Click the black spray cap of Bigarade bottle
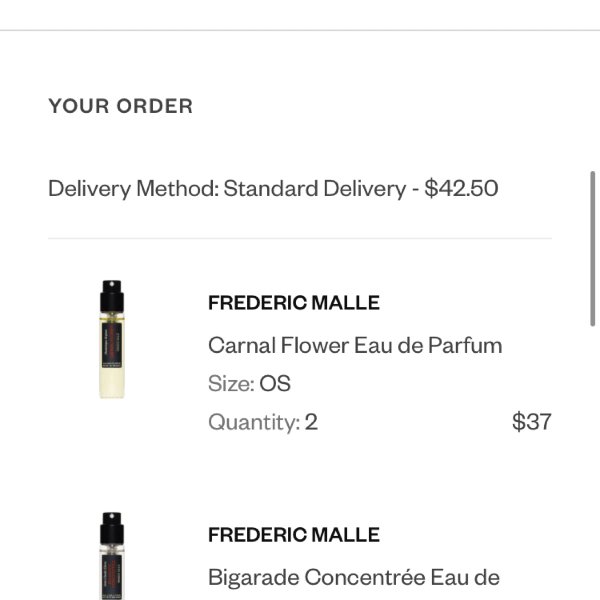Viewport: 600px width, 600px height. point(112,528)
